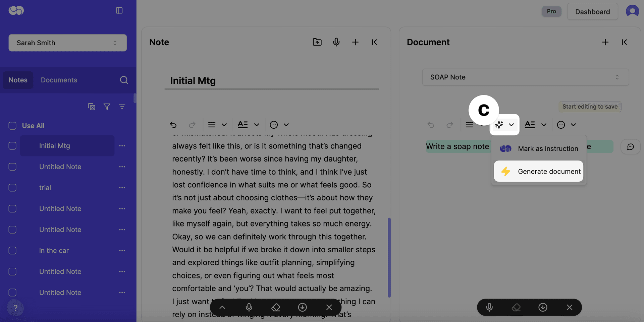Undo in the Document editor toolbar
Screen dimensions: 644x322
(x=431, y=125)
